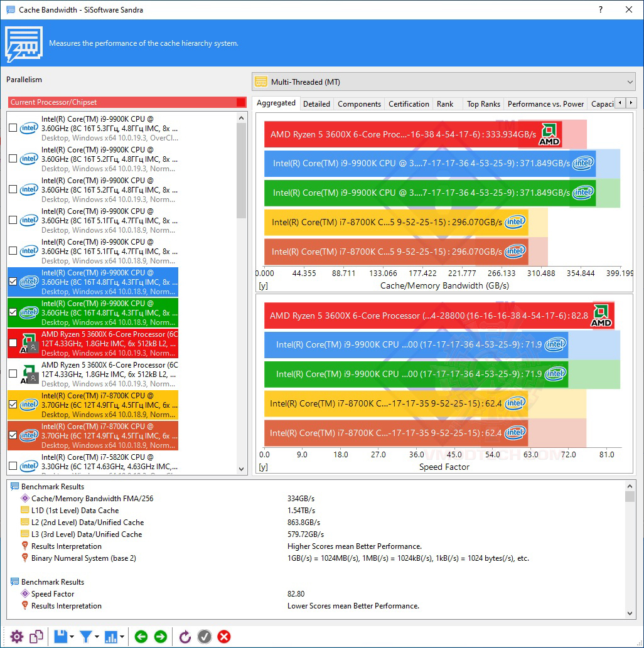The image size is (644, 648).
Task: Click the Cache Bandwidth module icon in the header
Action: [24, 44]
